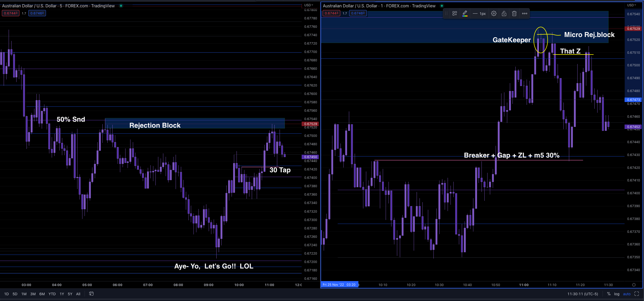Delete the selected drawing via the trash icon

click(x=515, y=13)
